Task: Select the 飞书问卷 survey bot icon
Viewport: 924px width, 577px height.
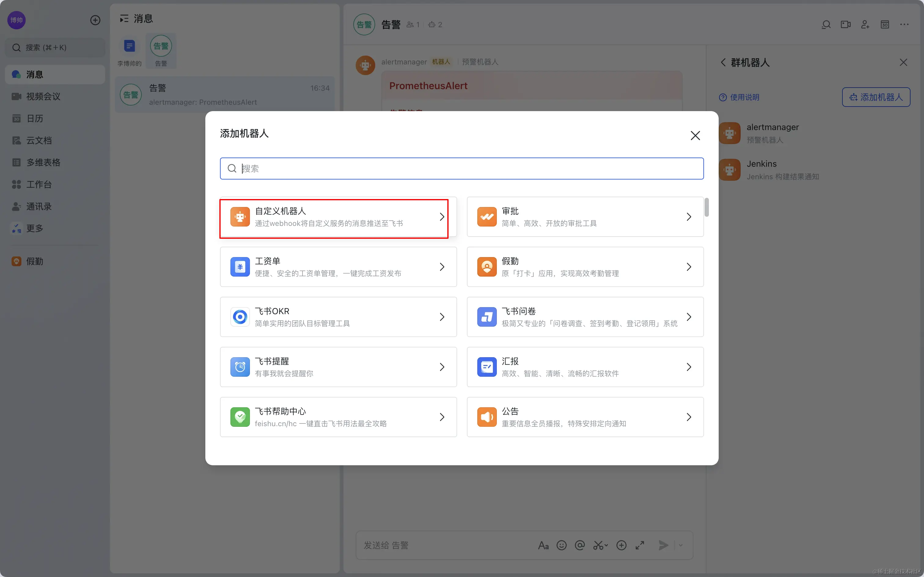Action: pos(487,317)
